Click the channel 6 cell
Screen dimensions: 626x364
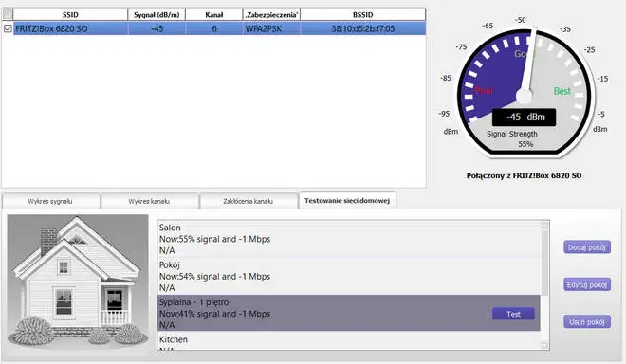coord(214,28)
